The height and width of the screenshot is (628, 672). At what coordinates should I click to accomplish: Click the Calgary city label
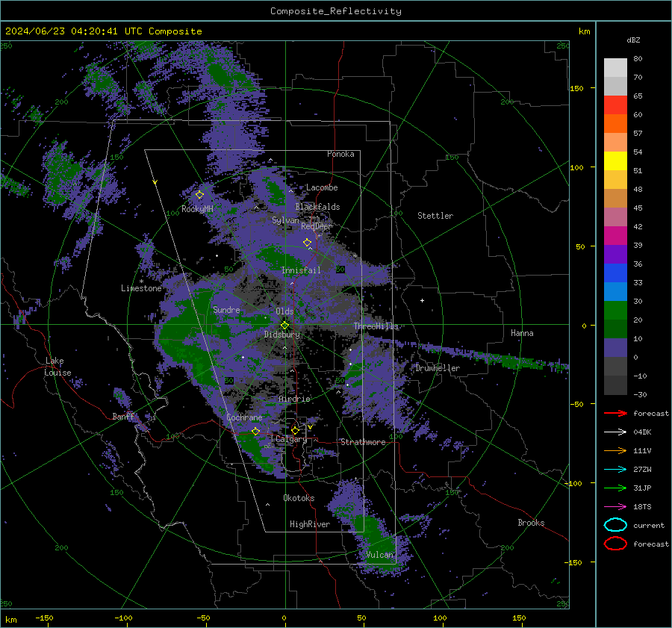pos(291,439)
